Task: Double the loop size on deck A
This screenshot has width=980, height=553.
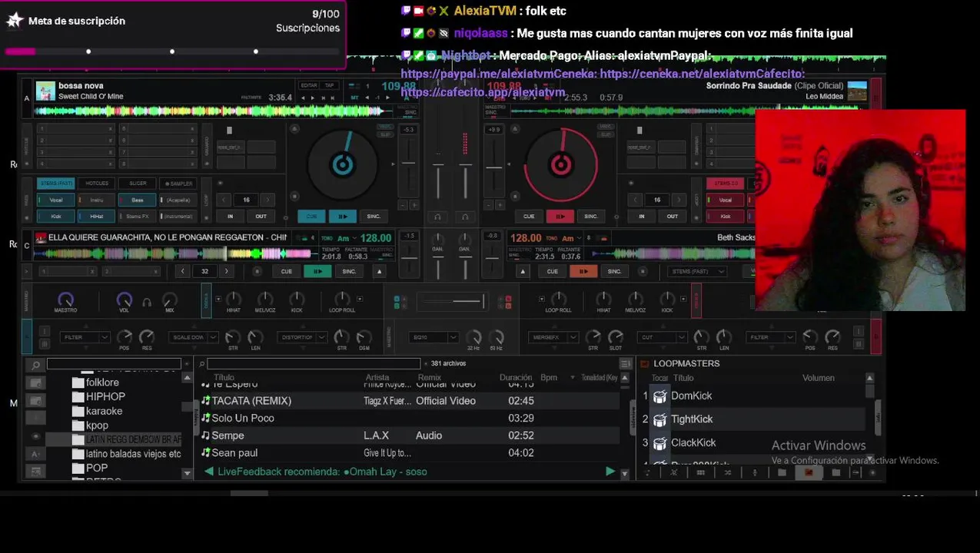Action: tap(268, 200)
